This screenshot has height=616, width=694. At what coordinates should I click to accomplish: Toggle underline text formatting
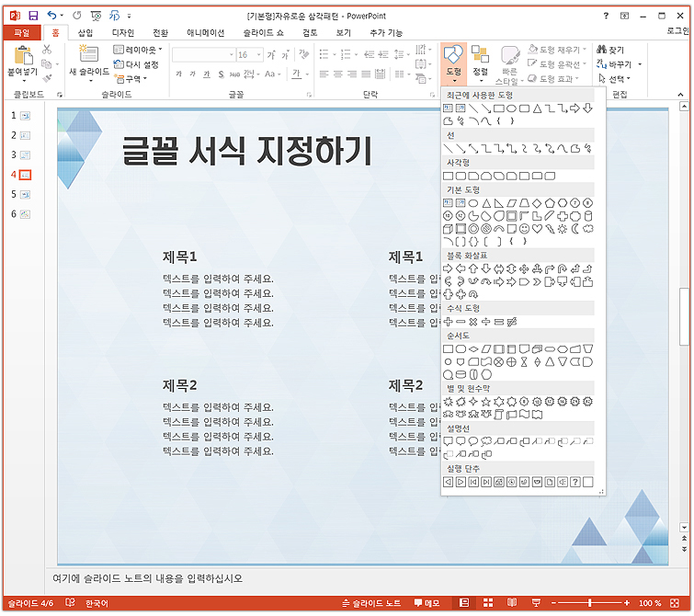pos(206,74)
